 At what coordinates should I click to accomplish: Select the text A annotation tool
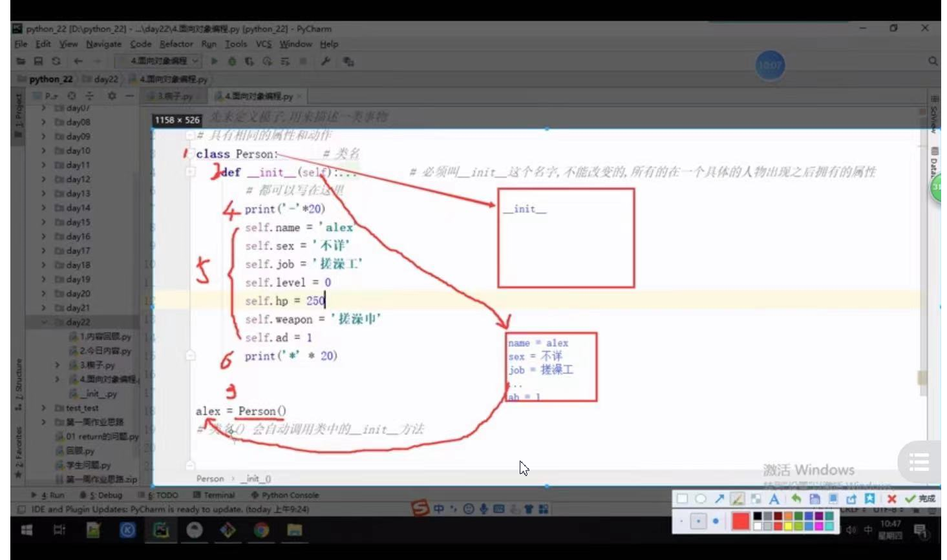point(774,499)
